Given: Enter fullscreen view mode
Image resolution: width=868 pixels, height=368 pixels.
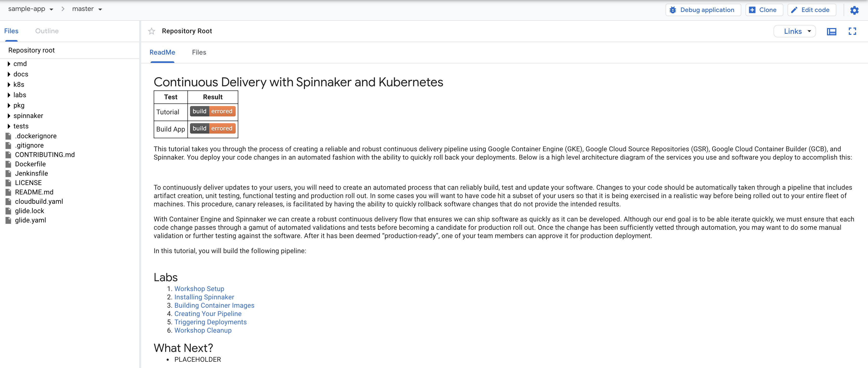Looking at the screenshot, I should 852,31.
